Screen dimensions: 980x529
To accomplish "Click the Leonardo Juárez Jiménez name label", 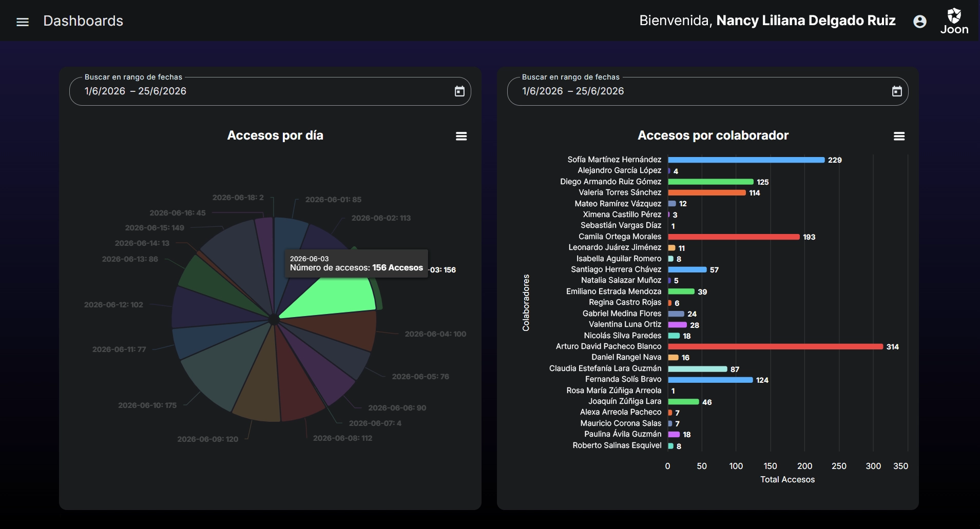I will tap(615, 247).
